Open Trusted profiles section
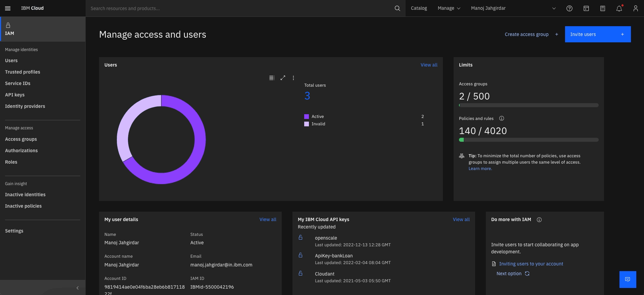Viewport: 644px width, 295px height. pos(22,72)
